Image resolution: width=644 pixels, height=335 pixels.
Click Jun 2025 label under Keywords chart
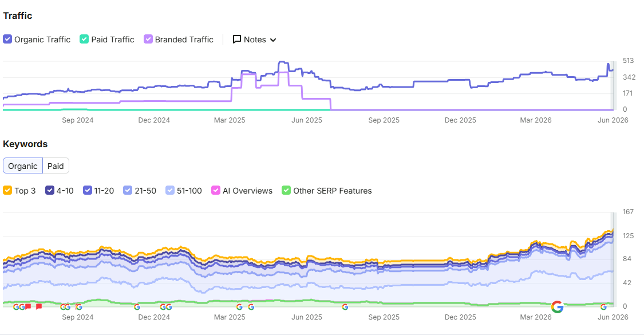(307, 317)
